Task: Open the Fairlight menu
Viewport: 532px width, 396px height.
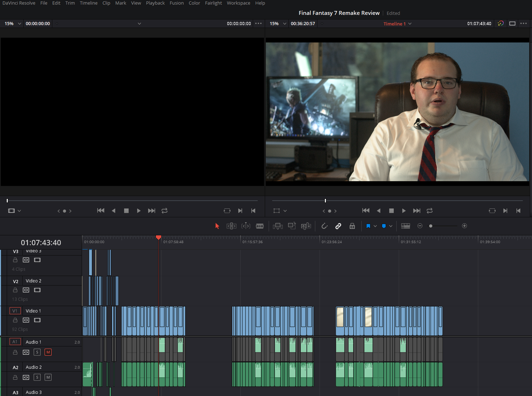Action: pyautogui.click(x=214, y=3)
